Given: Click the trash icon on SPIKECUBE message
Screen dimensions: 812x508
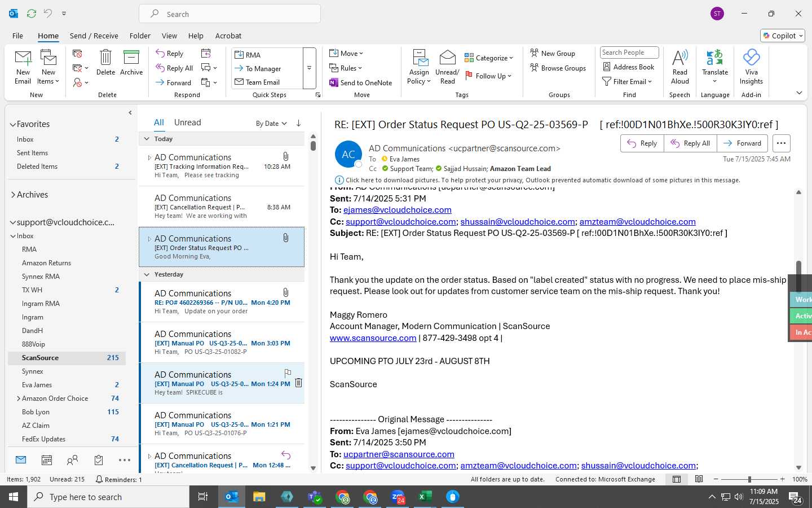Looking at the screenshot, I should [299, 383].
